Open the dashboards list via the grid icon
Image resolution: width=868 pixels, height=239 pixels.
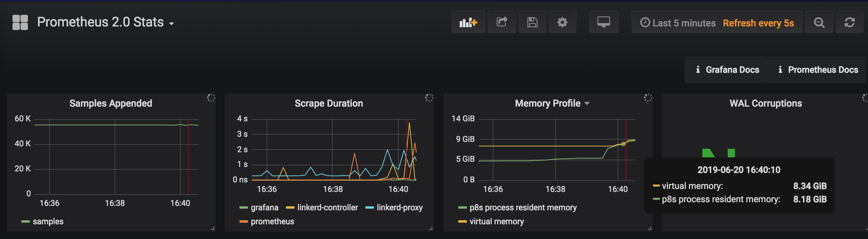click(x=20, y=22)
